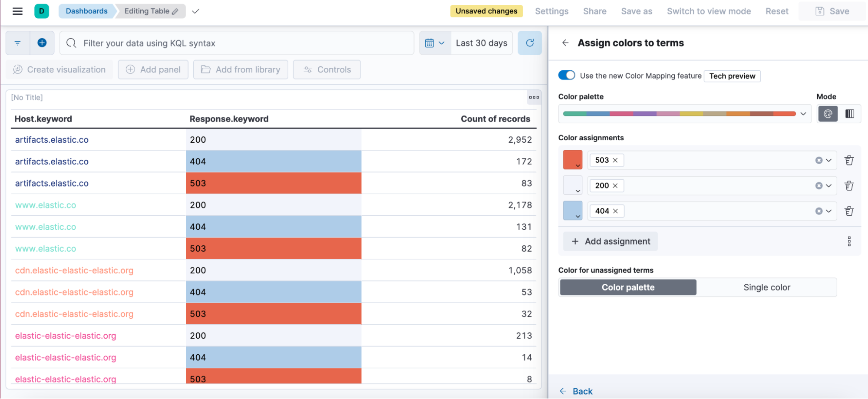
Task: Open the hamburger navigation menu
Action: 17,11
